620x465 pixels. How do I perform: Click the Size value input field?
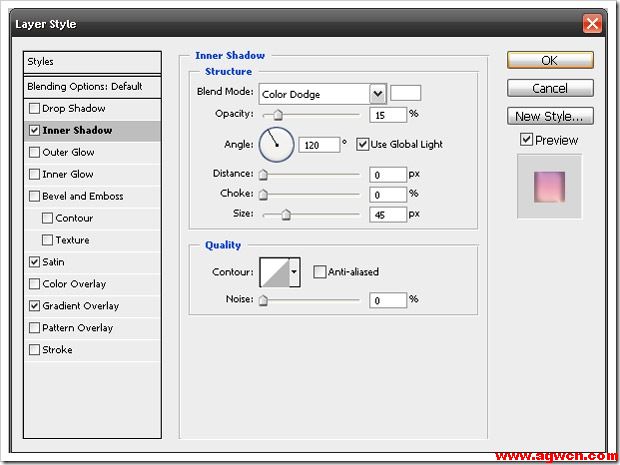click(x=387, y=214)
